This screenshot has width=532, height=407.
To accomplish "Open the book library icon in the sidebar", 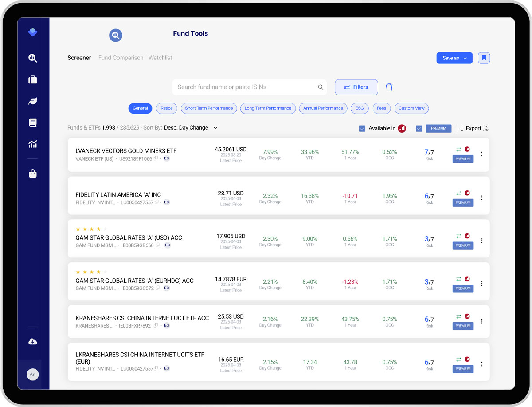I will point(32,123).
